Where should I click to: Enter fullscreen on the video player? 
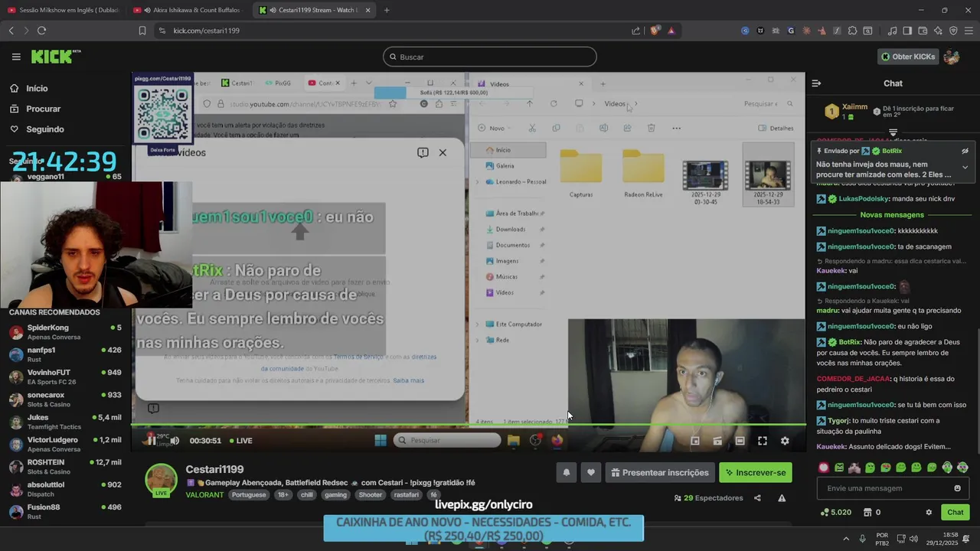(763, 441)
